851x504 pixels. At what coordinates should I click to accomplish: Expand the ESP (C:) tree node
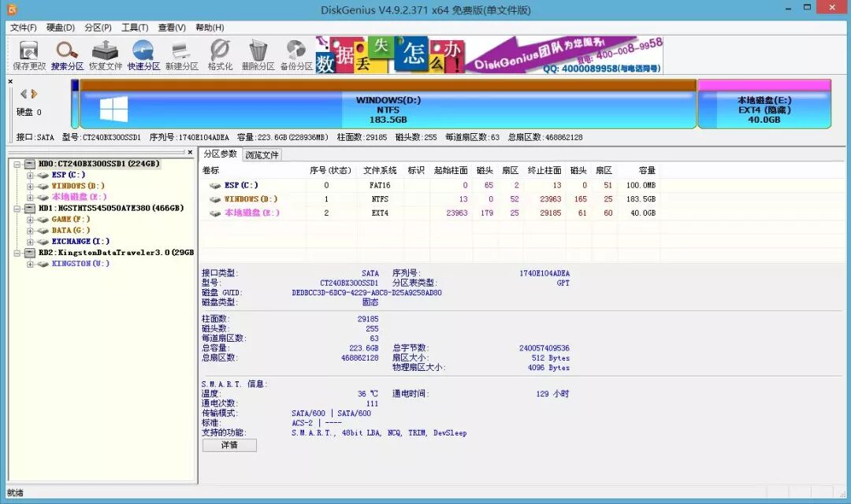[31, 176]
